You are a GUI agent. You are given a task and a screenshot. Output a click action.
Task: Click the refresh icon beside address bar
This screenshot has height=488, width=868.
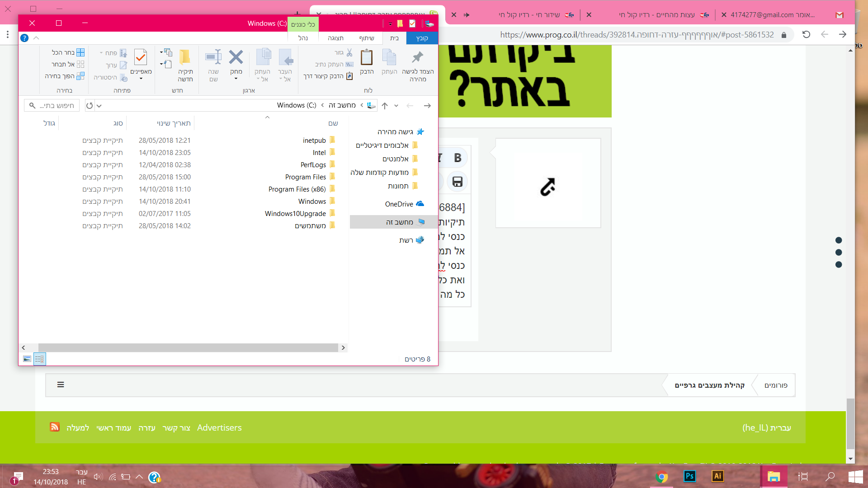tap(90, 106)
